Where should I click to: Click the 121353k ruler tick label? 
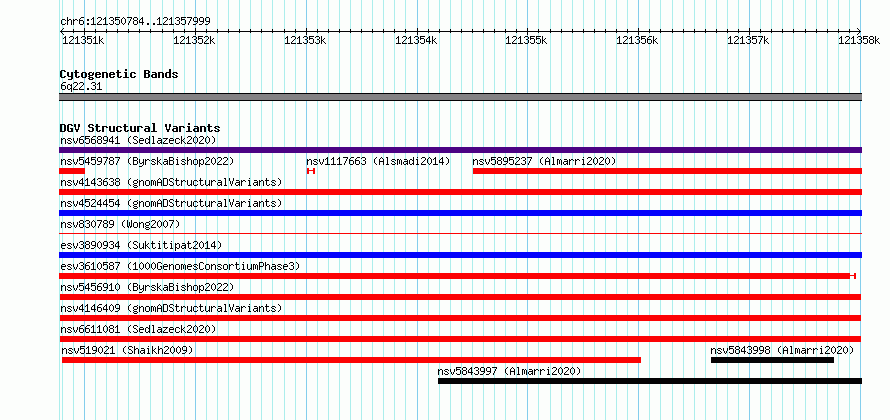[305, 40]
